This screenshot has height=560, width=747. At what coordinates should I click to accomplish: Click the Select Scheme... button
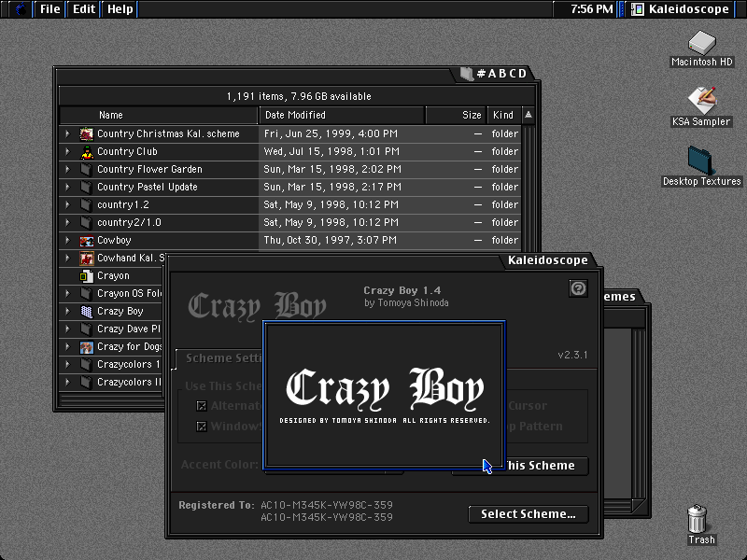coord(529,514)
